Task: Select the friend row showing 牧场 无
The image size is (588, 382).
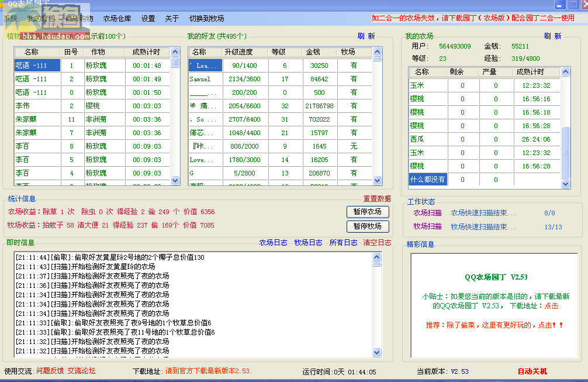Action: click(280, 146)
